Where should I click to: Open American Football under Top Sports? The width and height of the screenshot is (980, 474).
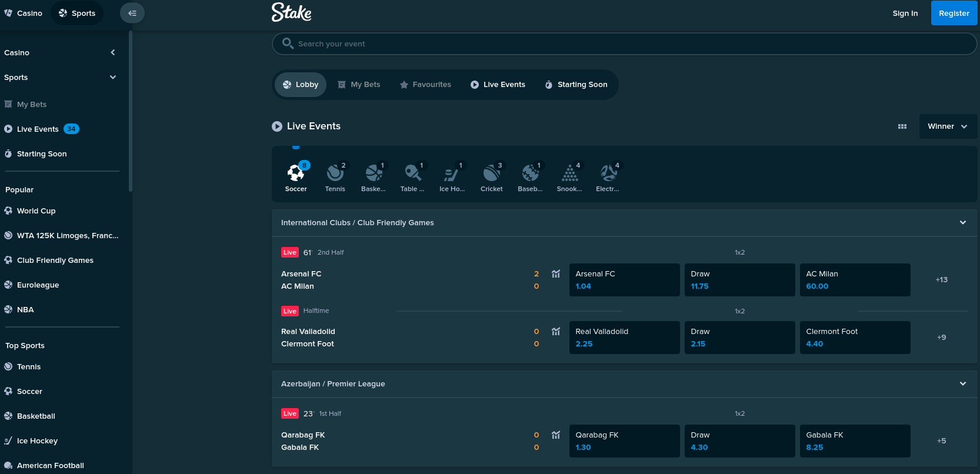coord(44,466)
